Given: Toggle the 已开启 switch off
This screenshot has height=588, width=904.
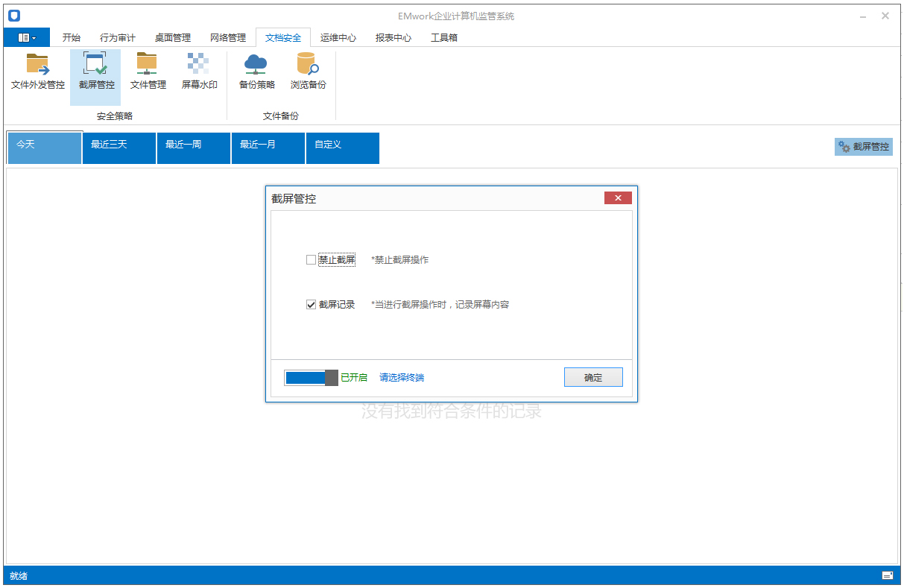Looking at the screenshot, I should 311,378.
